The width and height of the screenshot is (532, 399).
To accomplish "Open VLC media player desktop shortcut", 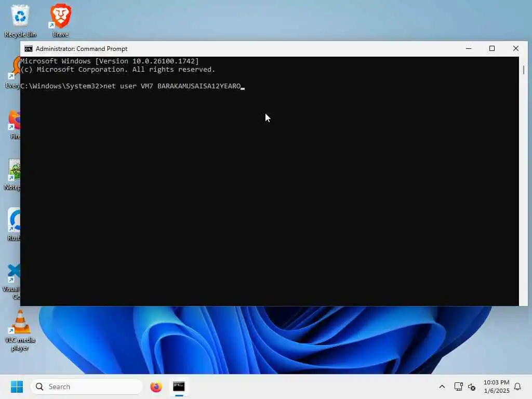I will [20, 331].
